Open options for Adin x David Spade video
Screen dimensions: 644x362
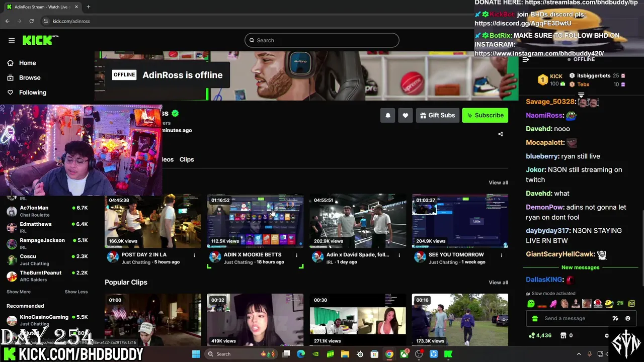(x=399, y=255)
